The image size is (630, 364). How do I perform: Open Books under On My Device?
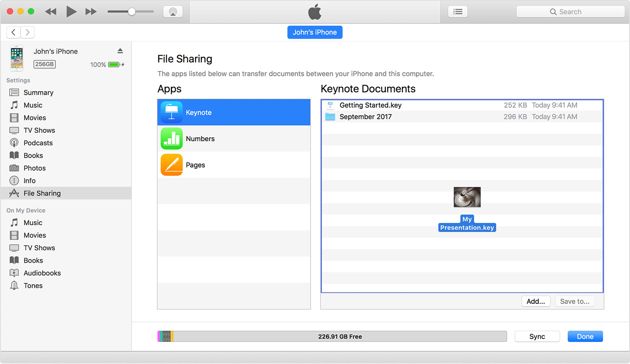click(66, 260)
